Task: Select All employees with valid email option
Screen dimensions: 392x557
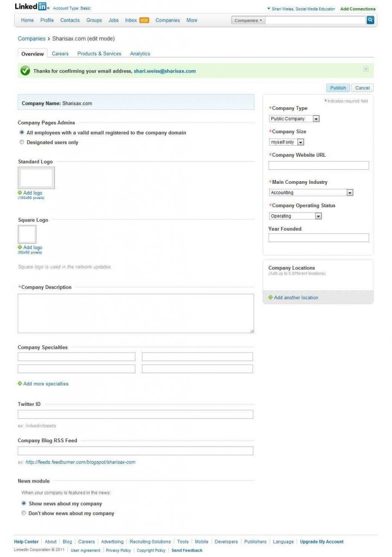Action: (22, 133)
